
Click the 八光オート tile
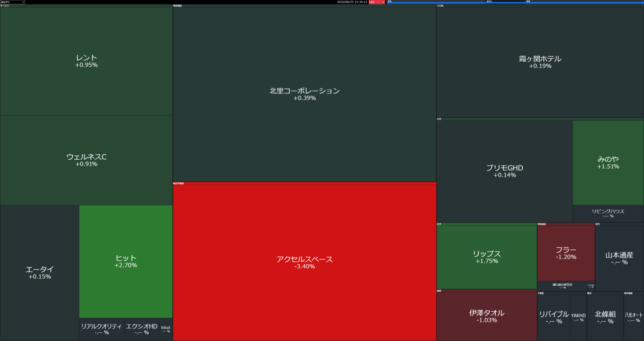click(634, 318)
